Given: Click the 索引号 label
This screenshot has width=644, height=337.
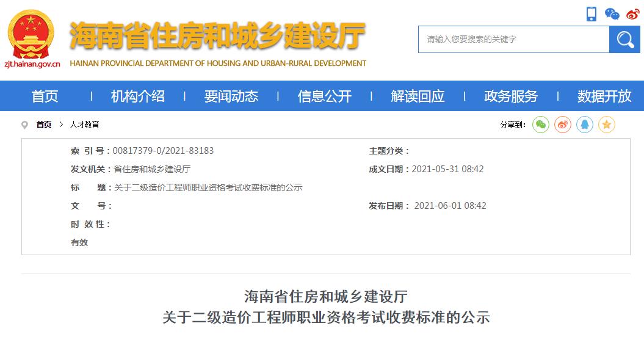Looking at the screenshot, I should (x=90, y=151).
